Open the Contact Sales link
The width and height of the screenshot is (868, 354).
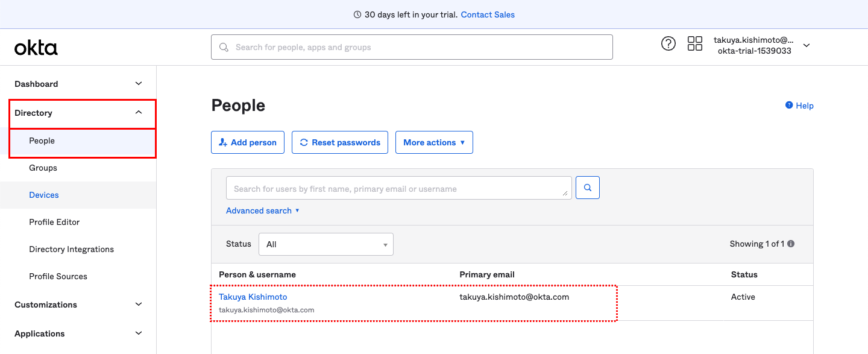488,14
